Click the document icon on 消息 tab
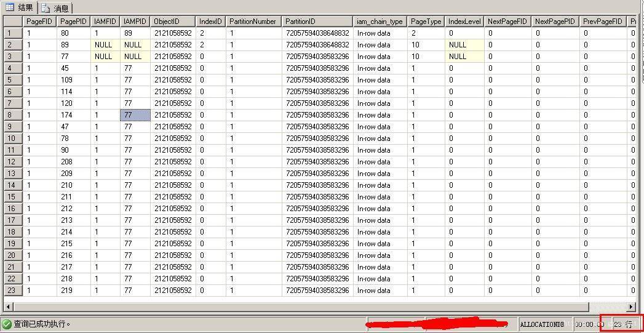Image resolution: width=644 pixels, height=333 pixels. (46, 8)
